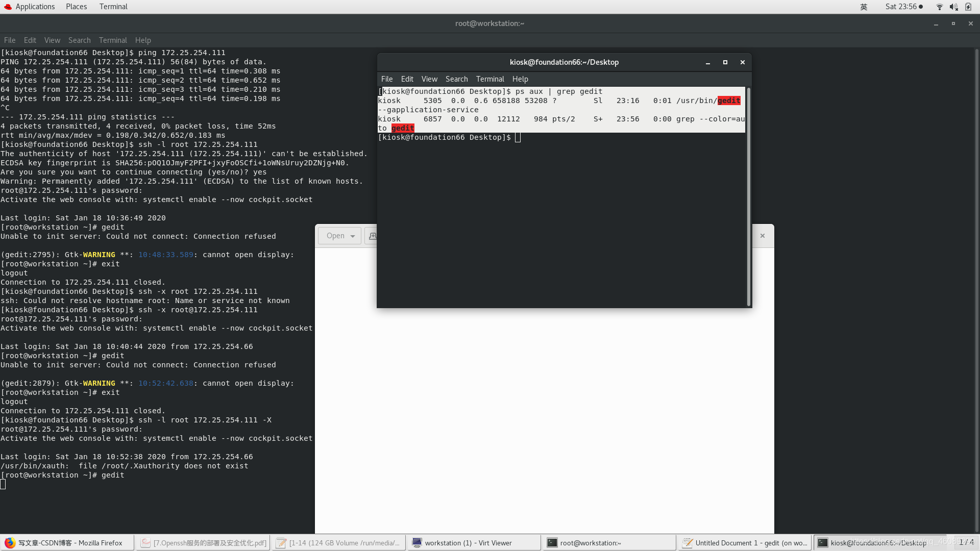Open Terminal menu in root@workstation terminal
The height and width of the screenshot is (551, 980).
tap(113, 40)
